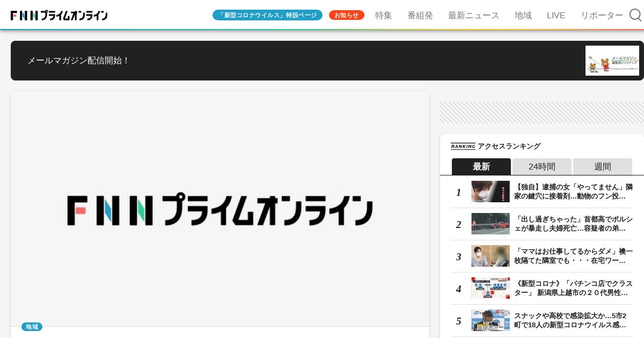The image size is (644, 338).
Task: Open the 最新ニュース menu item
Action: (474, 16)
